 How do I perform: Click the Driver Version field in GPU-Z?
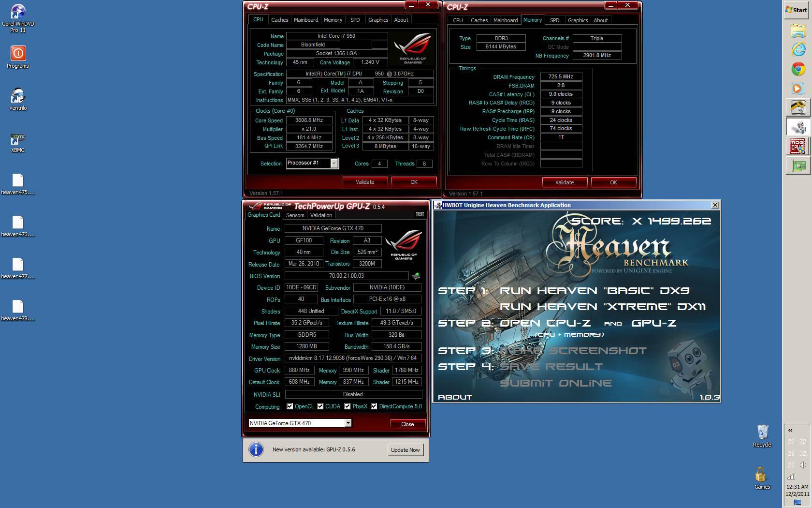pos(353,359)
